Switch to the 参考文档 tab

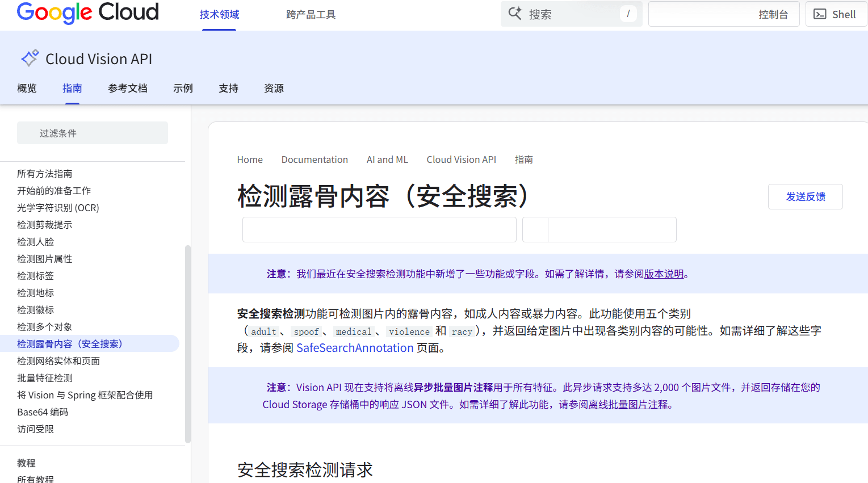128,89
